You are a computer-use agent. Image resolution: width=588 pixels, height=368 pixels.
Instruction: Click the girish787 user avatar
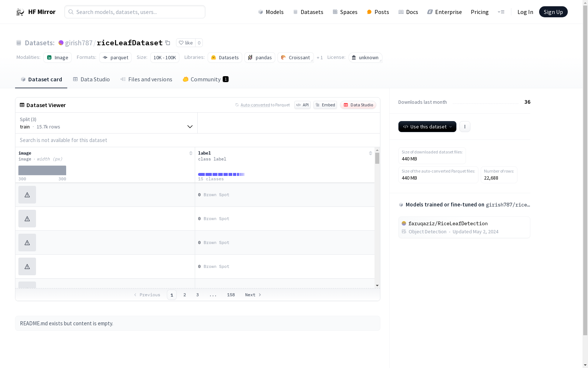[61, 43]
